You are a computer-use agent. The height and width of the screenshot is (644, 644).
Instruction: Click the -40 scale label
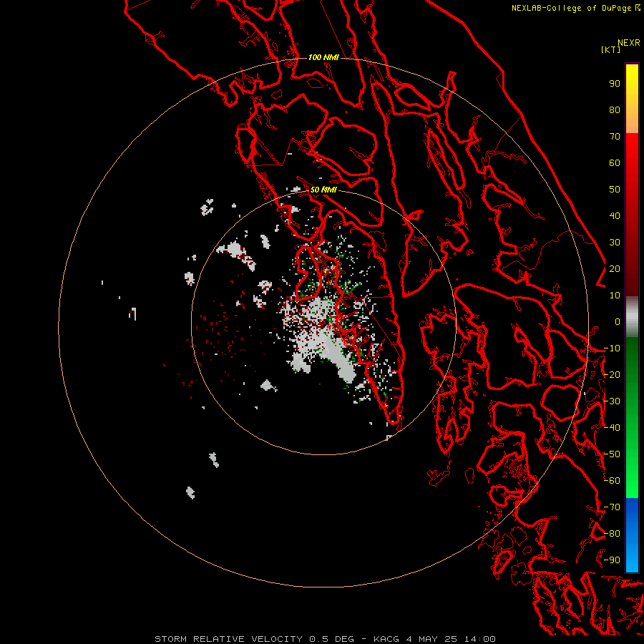click(x=612, y=428)
